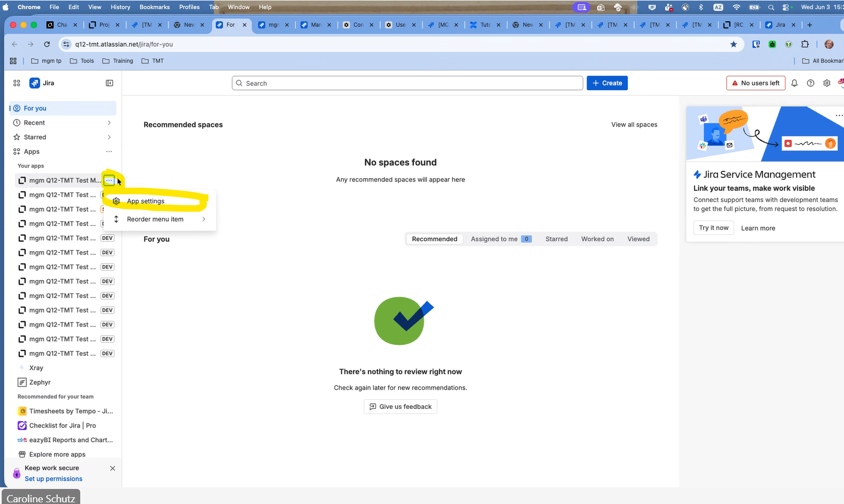Open Jira settings gear icon
Image resolution: width=844 pixels, height=504 pixels.
(x=827, y=83)
